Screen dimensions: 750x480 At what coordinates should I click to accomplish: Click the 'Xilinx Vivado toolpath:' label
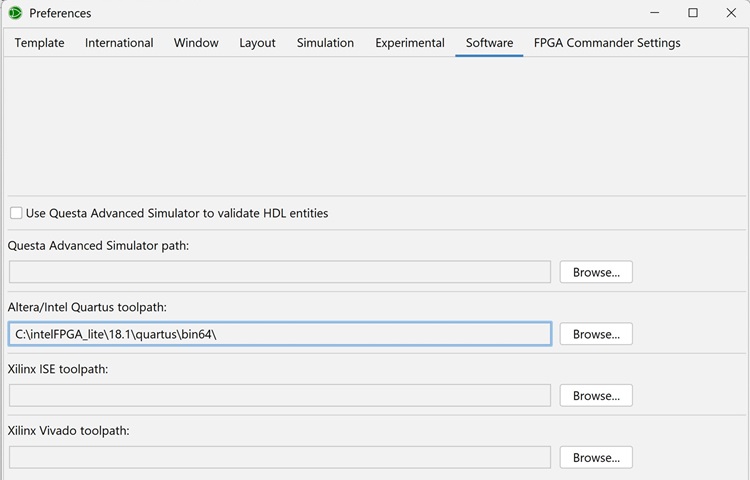(68, 431)
